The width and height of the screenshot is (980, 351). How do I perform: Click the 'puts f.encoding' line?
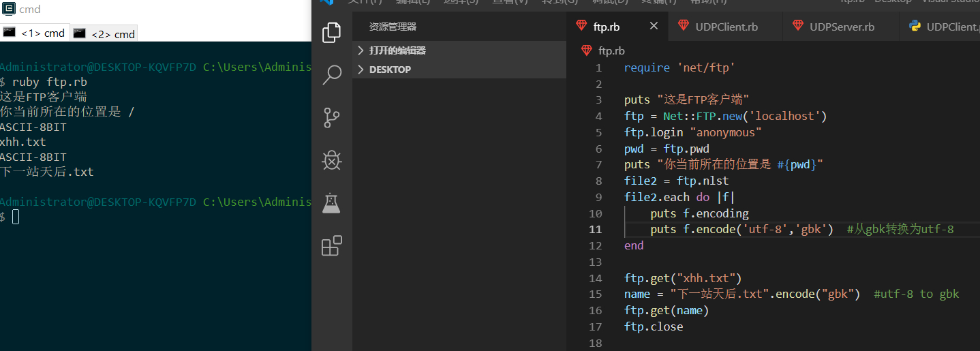pos(699,213)
